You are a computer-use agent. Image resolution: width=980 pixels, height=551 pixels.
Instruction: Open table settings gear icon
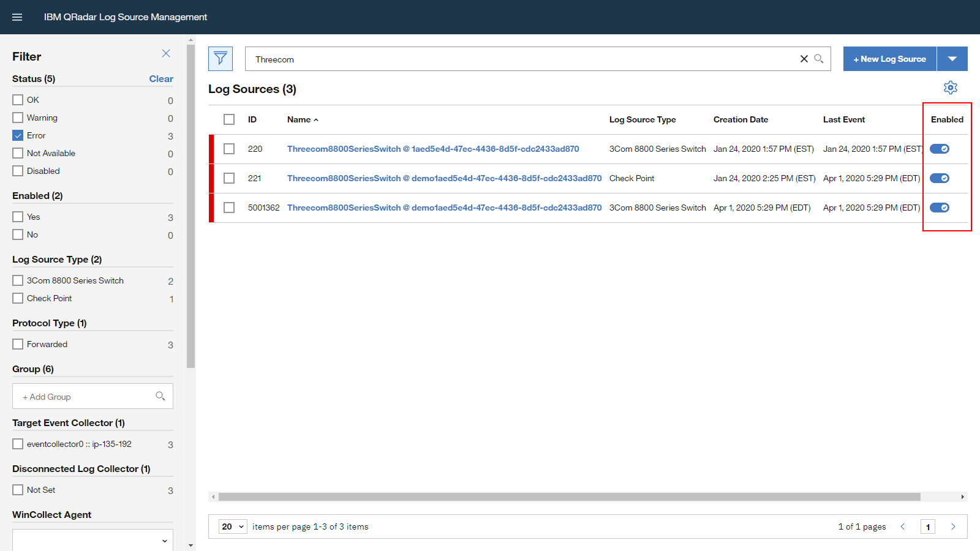pos(951,88)
